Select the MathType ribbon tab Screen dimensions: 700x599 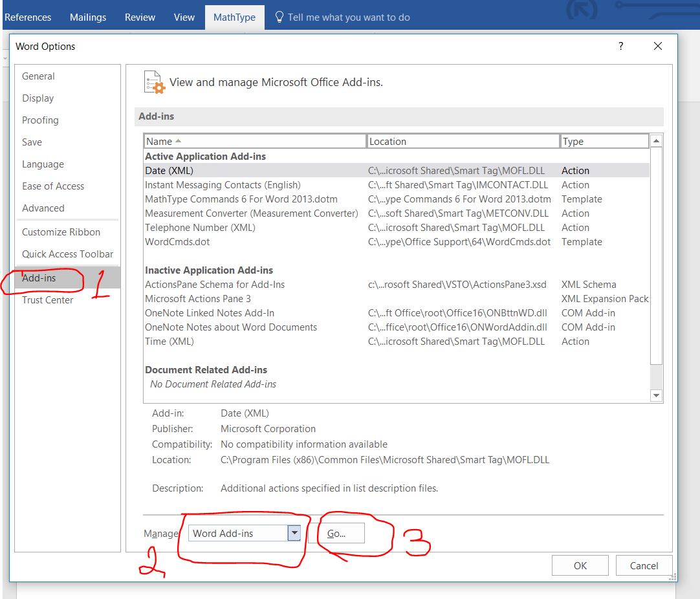pos(234,17)
